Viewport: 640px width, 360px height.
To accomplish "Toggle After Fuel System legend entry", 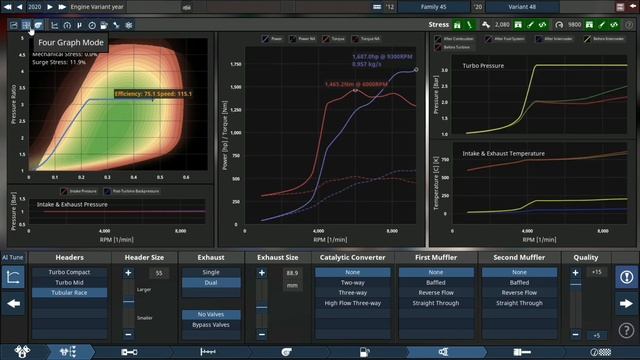I will point(506,39).
